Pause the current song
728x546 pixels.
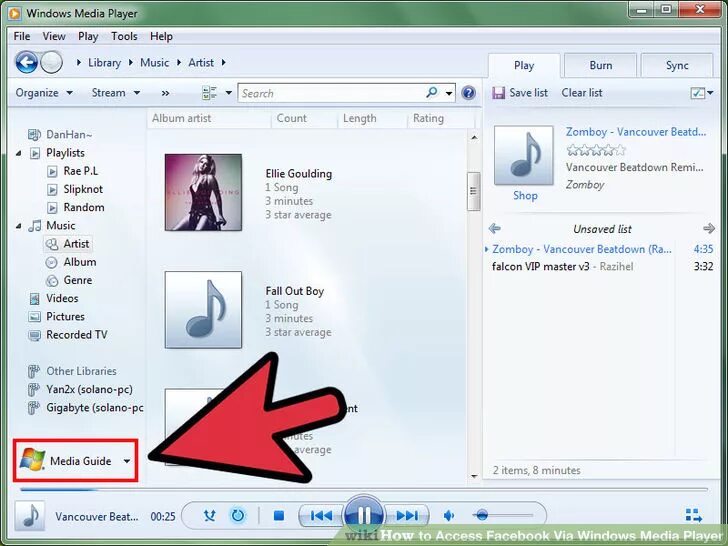[x=364, y=515]
